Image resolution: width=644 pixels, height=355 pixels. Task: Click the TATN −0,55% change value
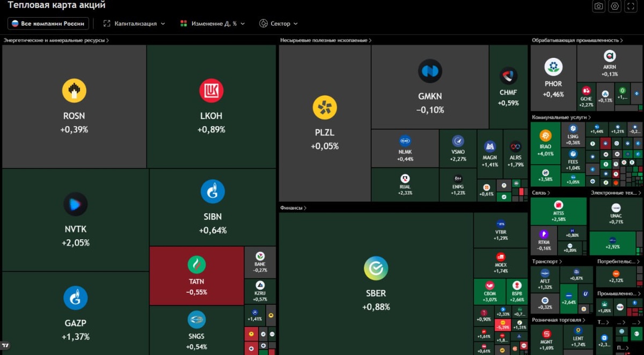pyautogui.click(x=196, y=292)
